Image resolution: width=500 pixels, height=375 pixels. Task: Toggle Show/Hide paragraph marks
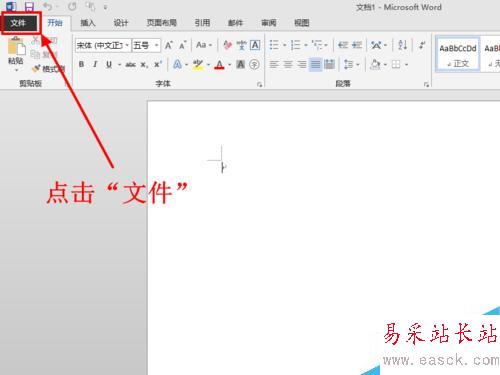click(x=422, y=45)
